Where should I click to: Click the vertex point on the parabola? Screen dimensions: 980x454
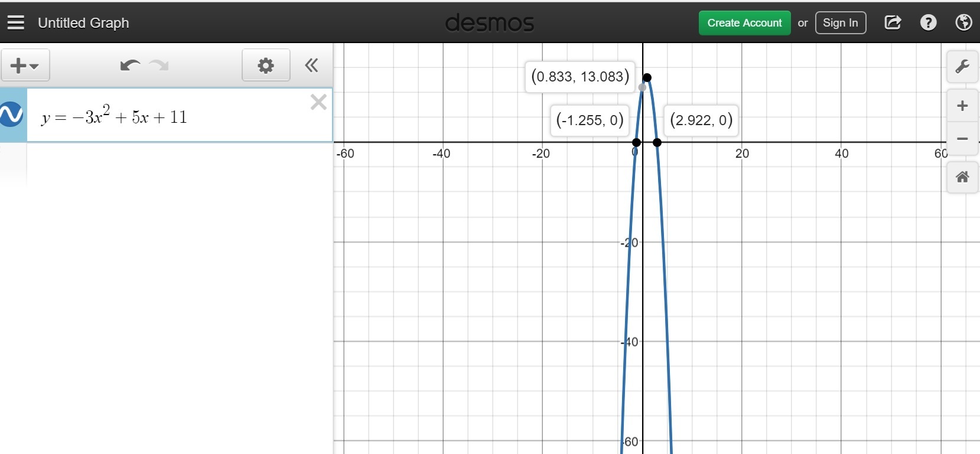[647, 77]
